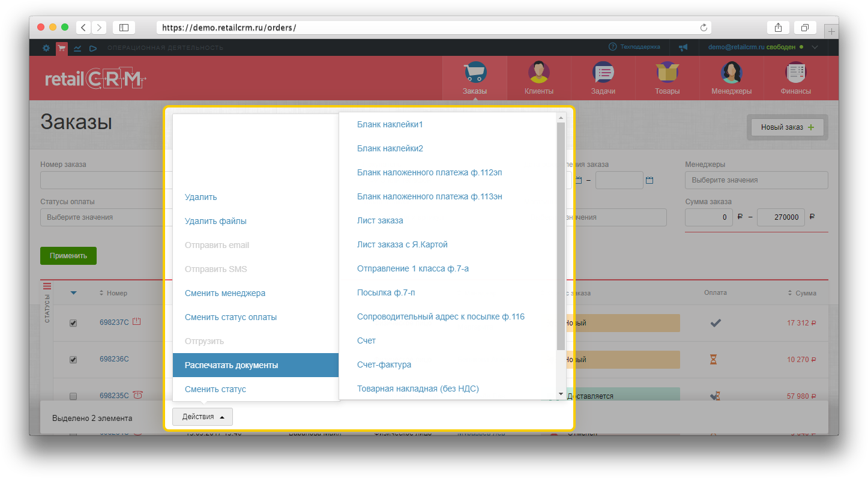Click the Safari address bar URL

[433, 27]
